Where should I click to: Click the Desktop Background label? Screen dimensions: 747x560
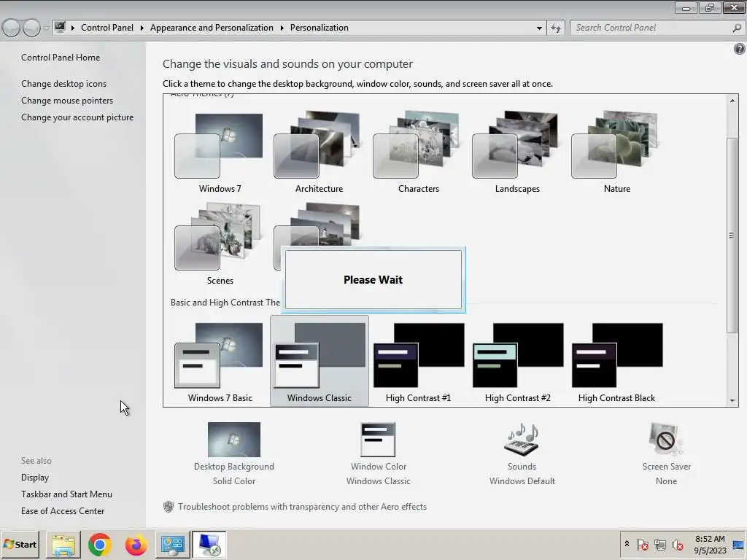tap(234, 467)
